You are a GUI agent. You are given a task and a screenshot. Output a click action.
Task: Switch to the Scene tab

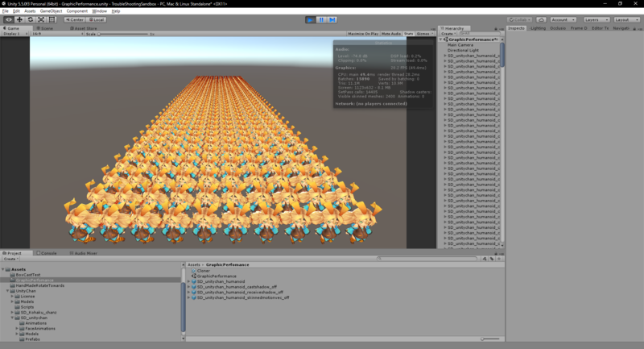point(45,28)
